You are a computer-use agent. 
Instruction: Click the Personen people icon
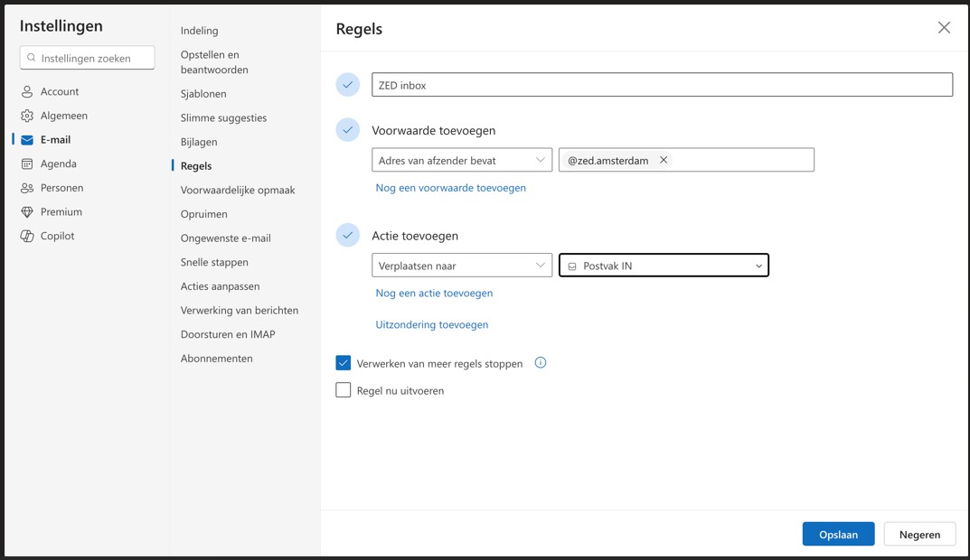tap(27, 188)
